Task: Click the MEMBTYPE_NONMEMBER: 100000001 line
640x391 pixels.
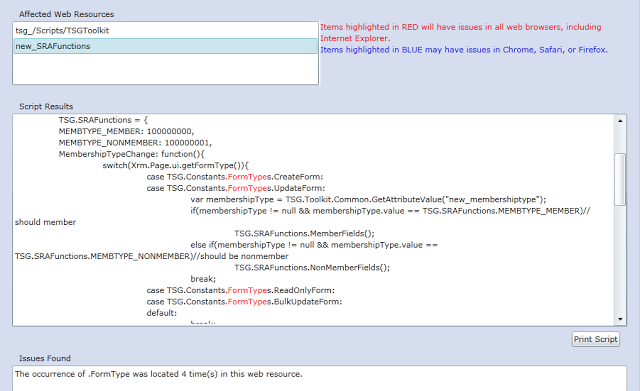Action: (135, 143)
